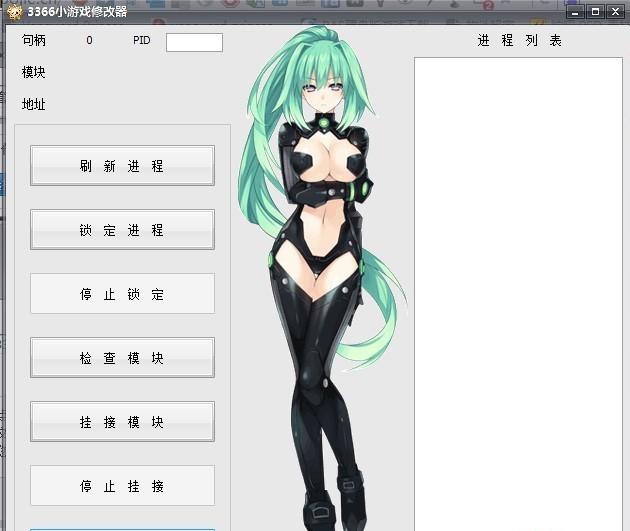Image resolution: width=630 pixels, height=531 pixels.
Task: Click the 停止锁定 button
Action: point(122,294)
